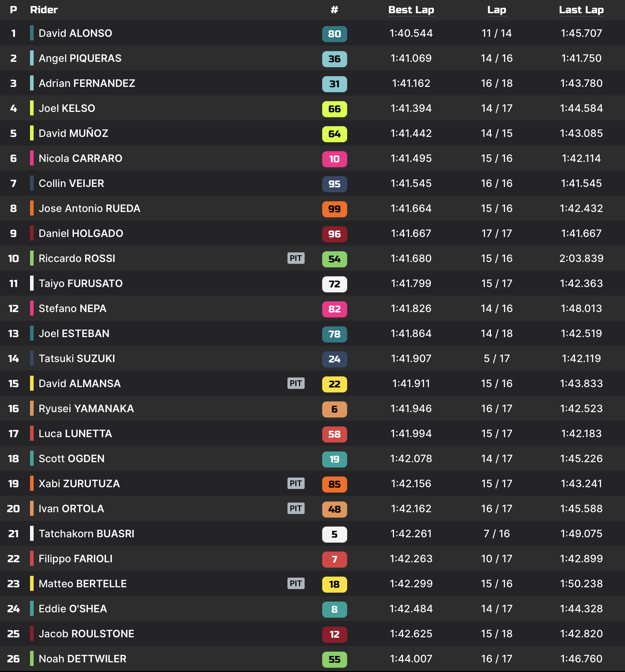Image resolution: width=625 pixels, height=672 pixels.
Task: Click Matteo Bertelle's PIT status badge
Action: [x=296, y=583]
